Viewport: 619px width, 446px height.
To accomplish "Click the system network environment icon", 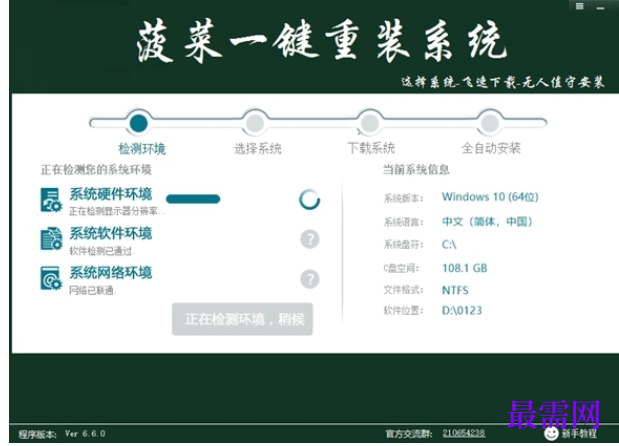I will click(51, 278).
